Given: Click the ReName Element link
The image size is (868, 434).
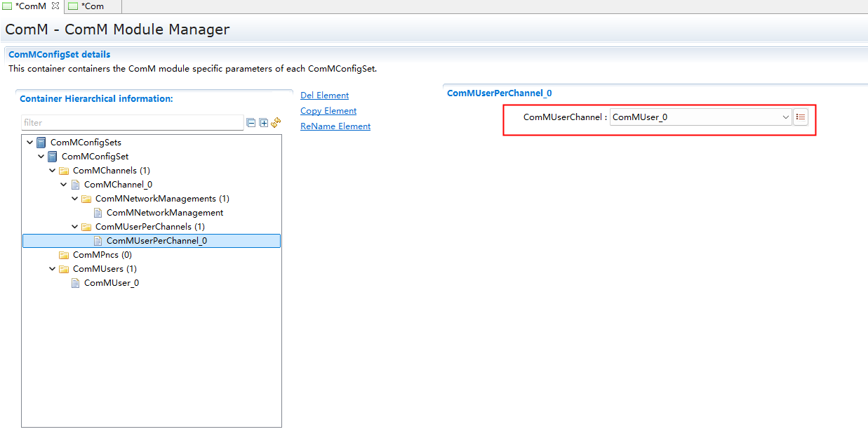Looking at the screenshot, I should [335, 126].
